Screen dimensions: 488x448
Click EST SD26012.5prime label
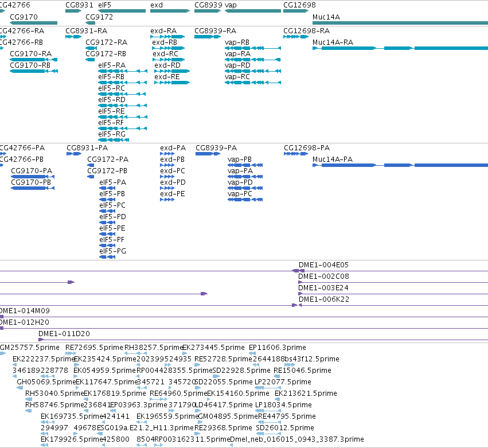285,428
